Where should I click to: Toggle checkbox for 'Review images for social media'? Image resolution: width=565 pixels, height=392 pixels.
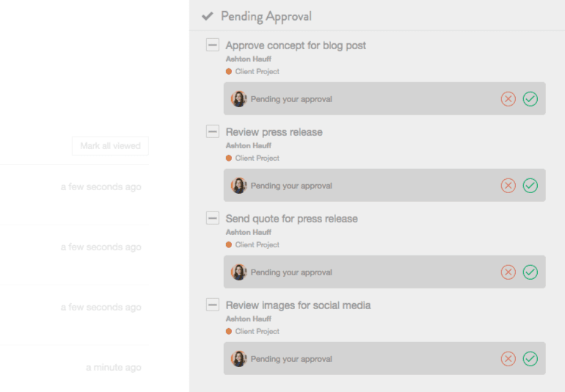click(x=213, y=305)
